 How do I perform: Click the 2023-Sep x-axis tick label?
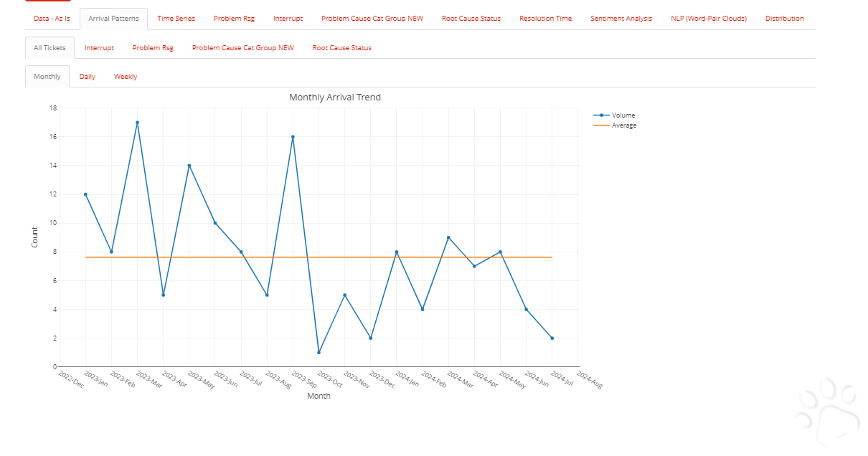click(x=303, y=379)
